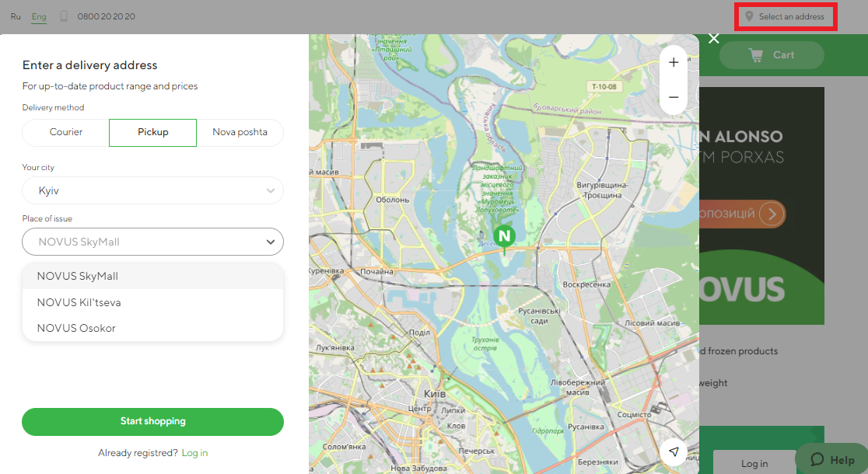Click Select an address in header
The image size is (868, 474).
click(785, 16)
